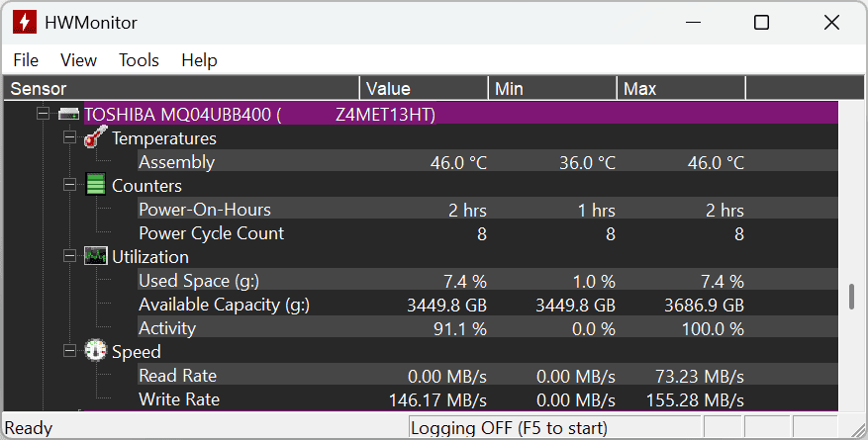Image resolution: width=868 pixels, height=440 pixels.
Task: Click the Activity value 91.1 %
Action: pos(460,329)
